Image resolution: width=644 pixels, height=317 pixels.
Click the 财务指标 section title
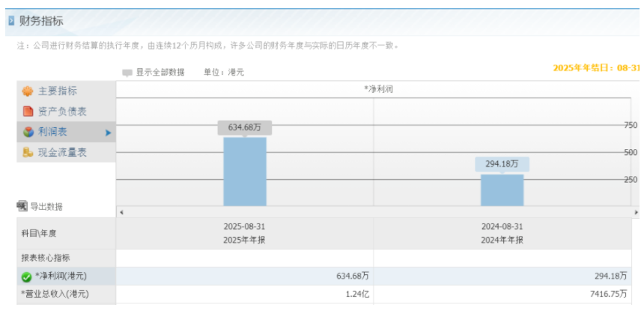pos(41,21)
